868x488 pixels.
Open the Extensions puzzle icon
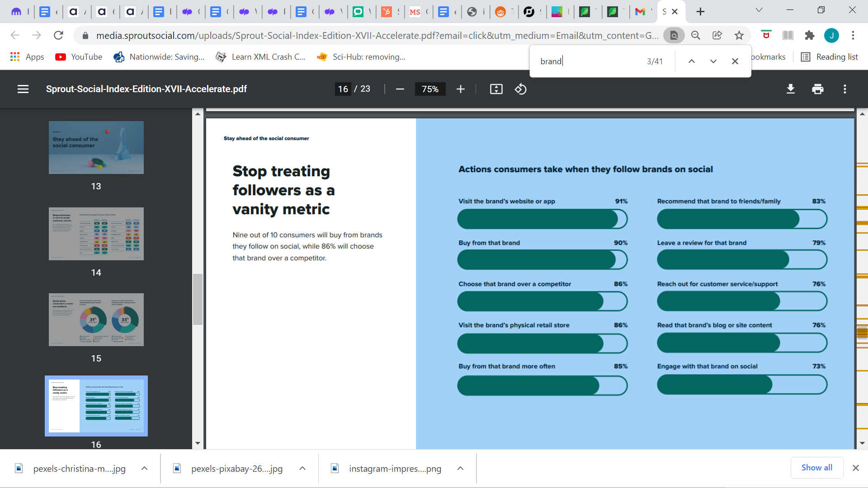point(809,35)
